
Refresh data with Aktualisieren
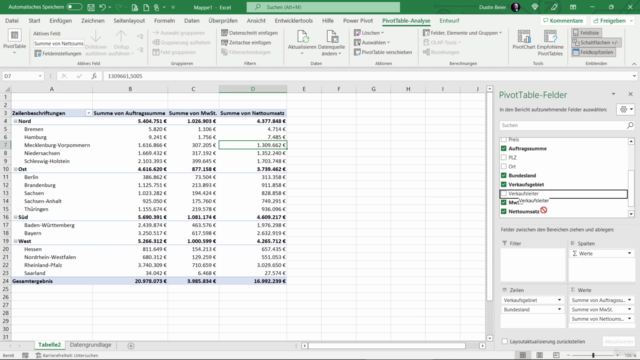tap(302, 42)
